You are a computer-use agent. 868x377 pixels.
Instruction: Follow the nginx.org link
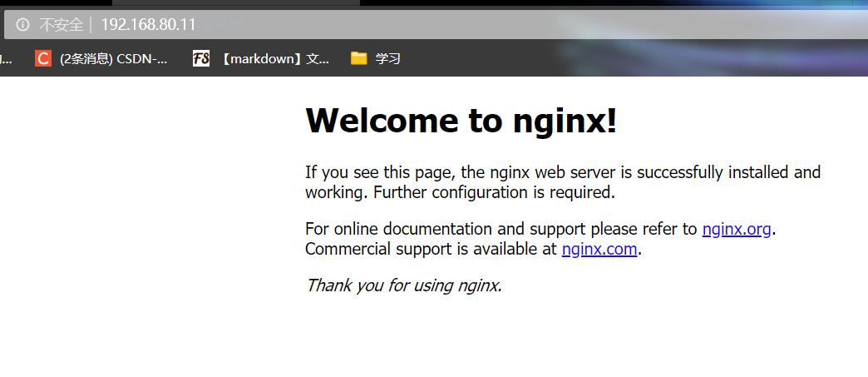737,229
